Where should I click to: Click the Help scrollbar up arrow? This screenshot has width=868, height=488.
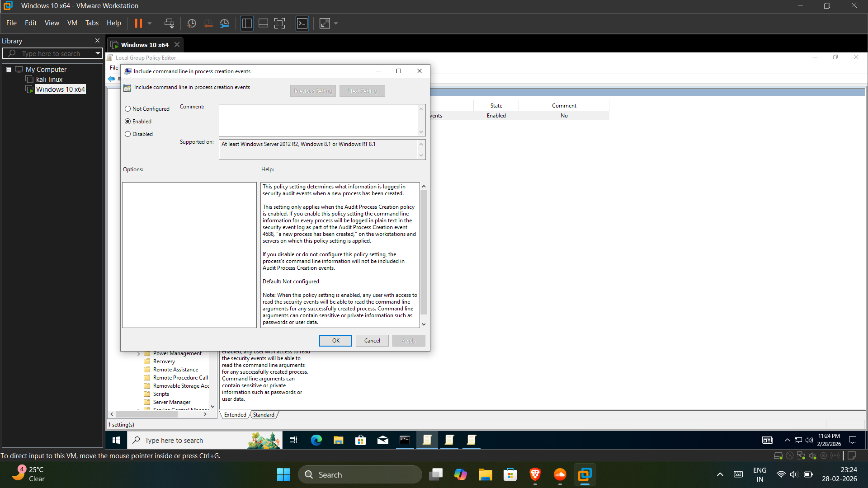(424, 186)
